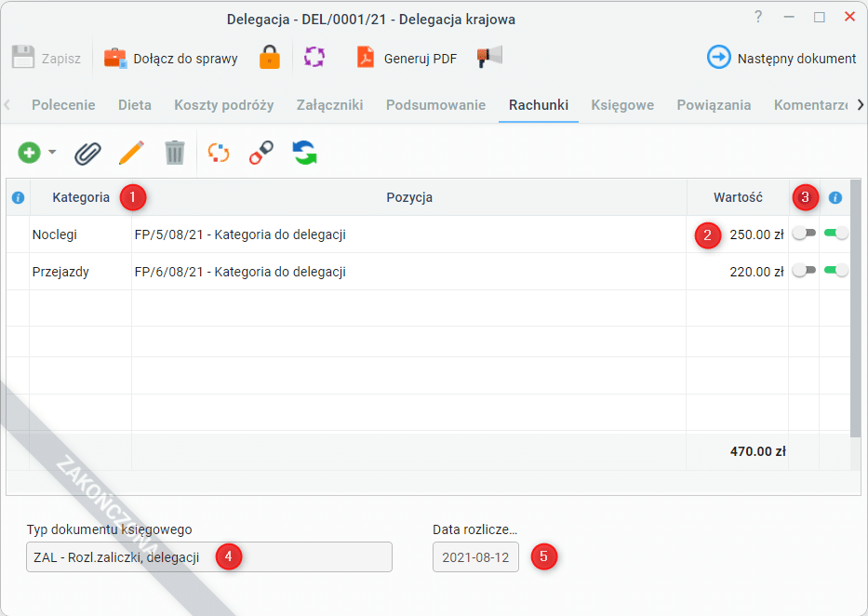
Task: Click the Zapisz floppy disk icon
Action: coord(23,57)
